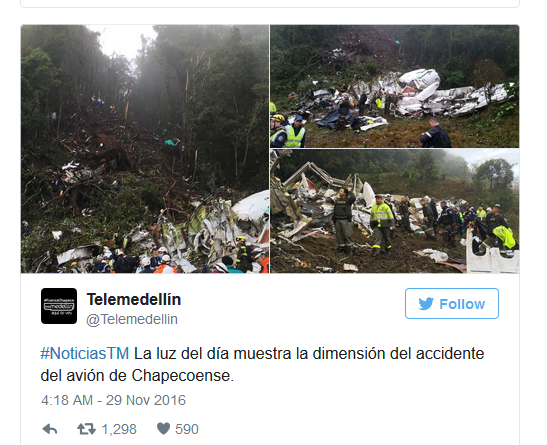Retweet using the retweet arrows icon
Viewport: 547px width, 445px height.
click(x=87, y=429)
